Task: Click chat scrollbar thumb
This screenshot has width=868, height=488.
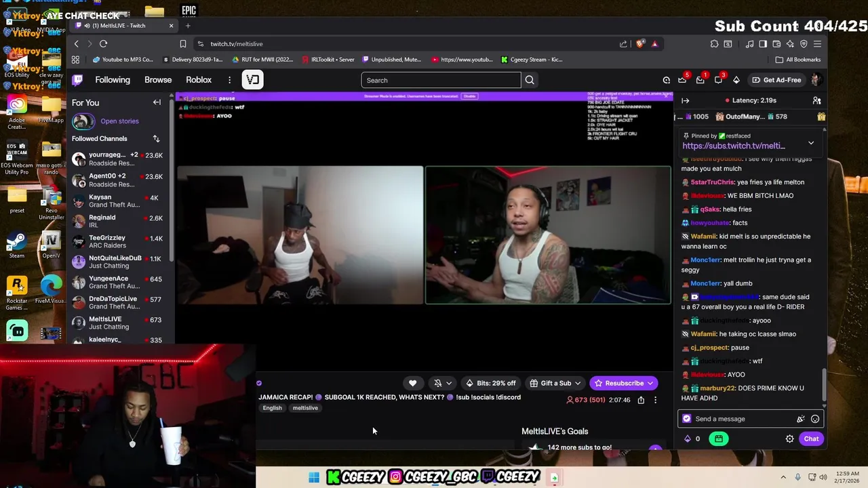Action: click(824, 384)
